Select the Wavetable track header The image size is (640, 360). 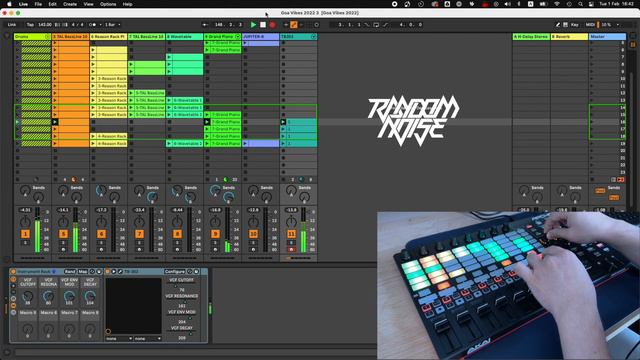click(x=184, y=37)
